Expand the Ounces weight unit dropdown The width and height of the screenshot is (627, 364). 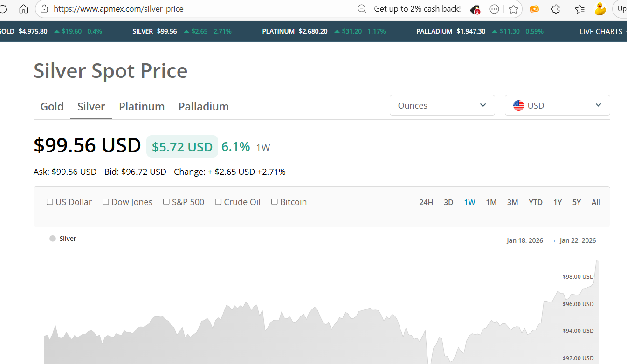click(442, 105)
